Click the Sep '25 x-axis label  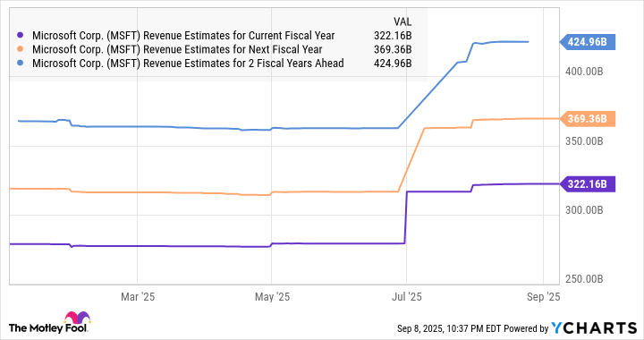coord(544,296)
